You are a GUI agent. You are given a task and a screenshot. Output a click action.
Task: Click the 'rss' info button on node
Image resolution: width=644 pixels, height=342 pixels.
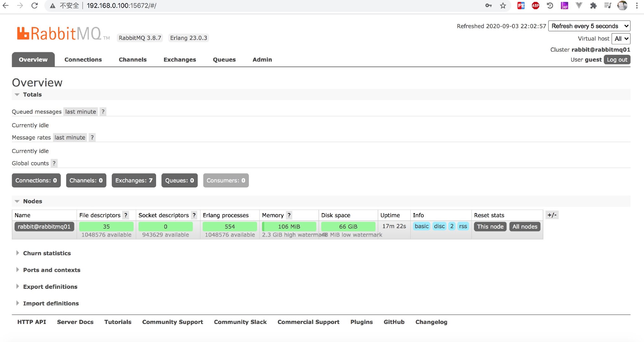coord(463,226)
